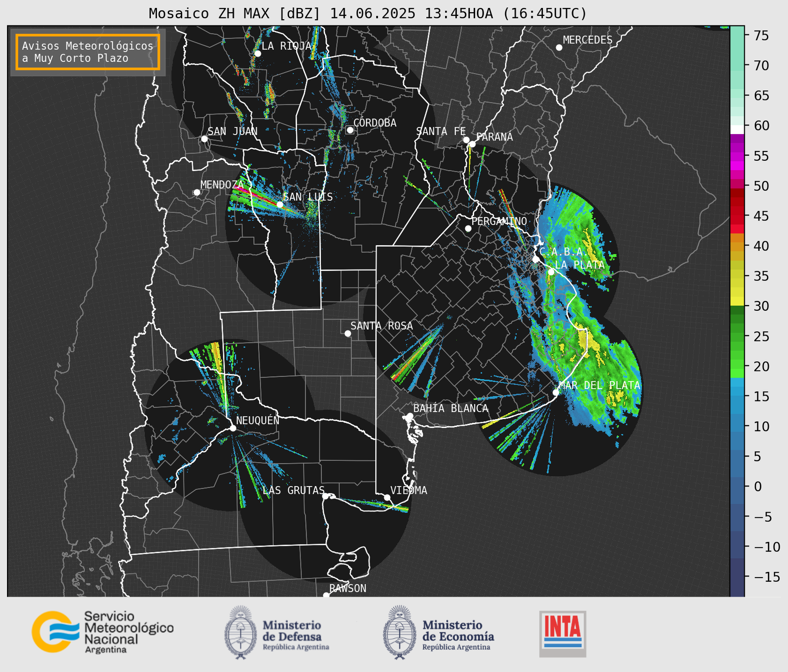Select the NEUQUÉN city marker
Viewport: 788px width, 672px height.
click(x=233, y=428)
